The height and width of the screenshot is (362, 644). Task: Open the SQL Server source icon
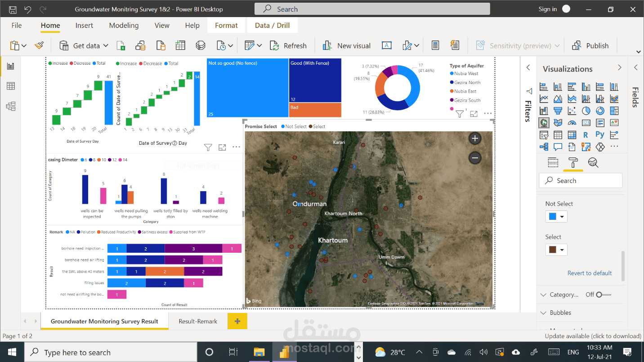point(161,45)
